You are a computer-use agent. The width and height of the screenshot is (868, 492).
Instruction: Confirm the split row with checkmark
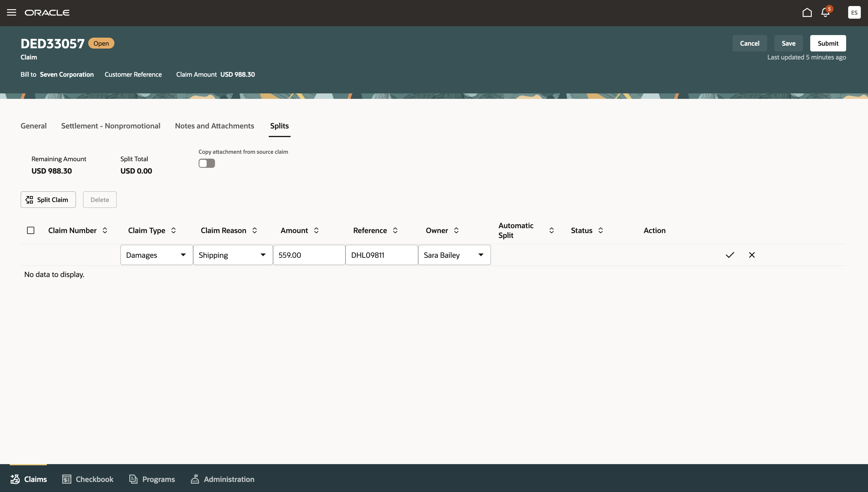tap(730, 255)
